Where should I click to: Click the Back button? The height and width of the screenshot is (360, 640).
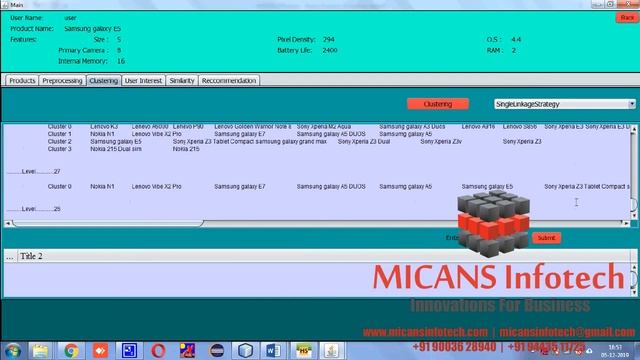pyautogui.click(x=627, y=18)
